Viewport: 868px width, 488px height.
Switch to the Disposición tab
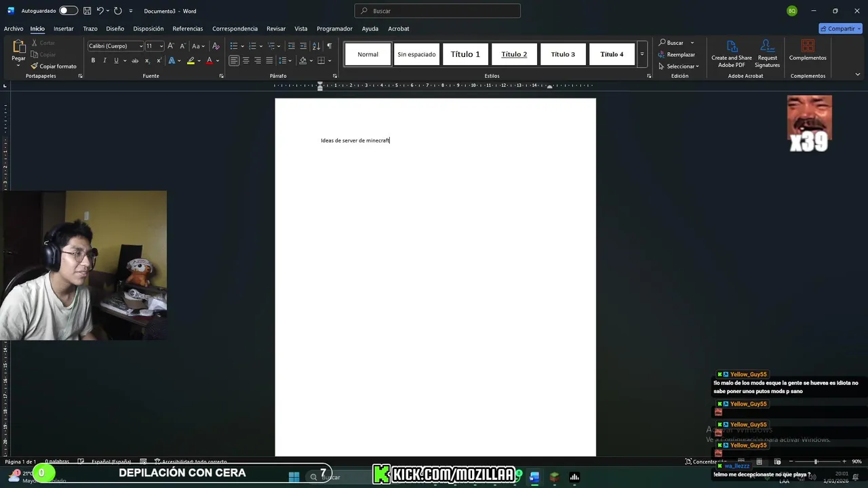[x=149, y=28]
